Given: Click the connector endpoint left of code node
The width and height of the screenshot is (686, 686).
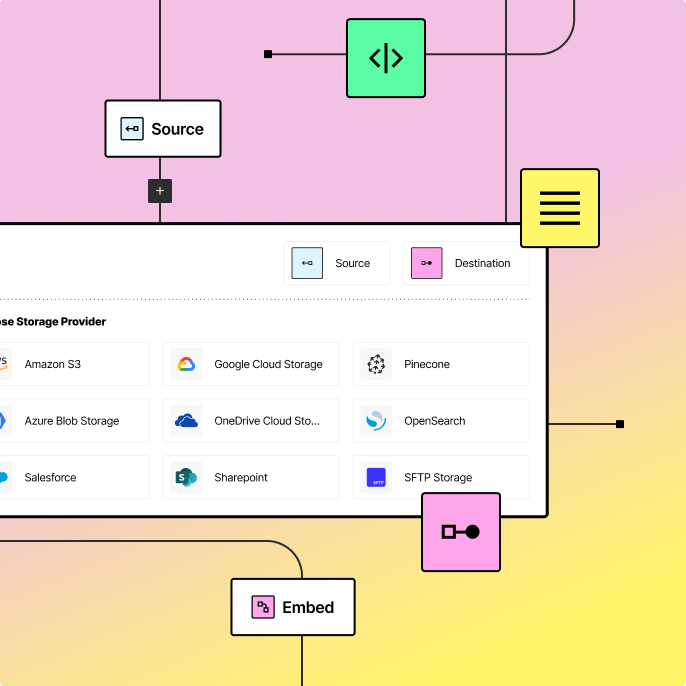Looking at the screenshot, I should [x=268, y=54].
